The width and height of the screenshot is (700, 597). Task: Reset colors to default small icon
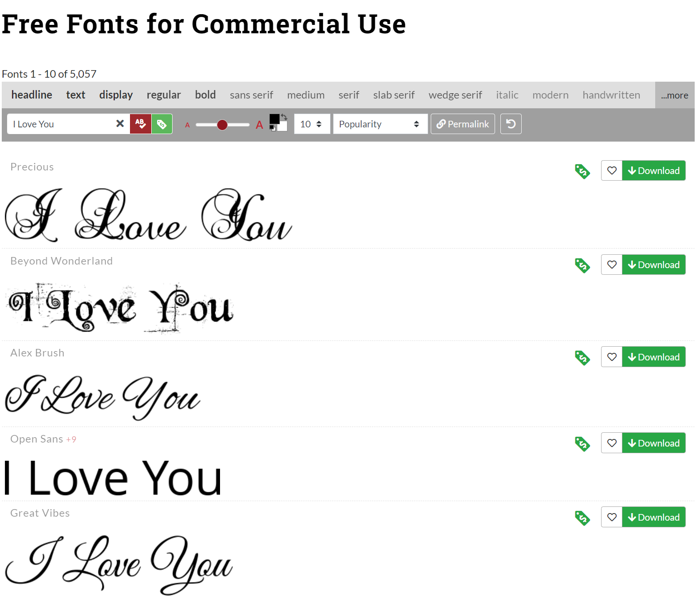pos(272,129)
